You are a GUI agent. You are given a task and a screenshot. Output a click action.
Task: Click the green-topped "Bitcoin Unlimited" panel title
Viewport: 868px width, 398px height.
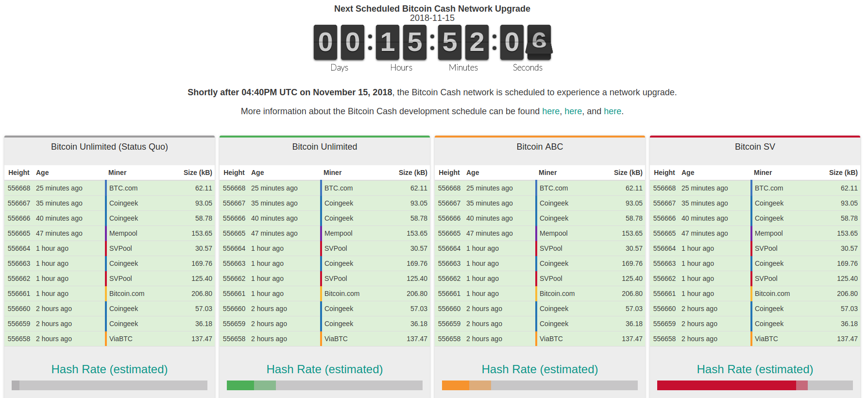coord(324,147)
